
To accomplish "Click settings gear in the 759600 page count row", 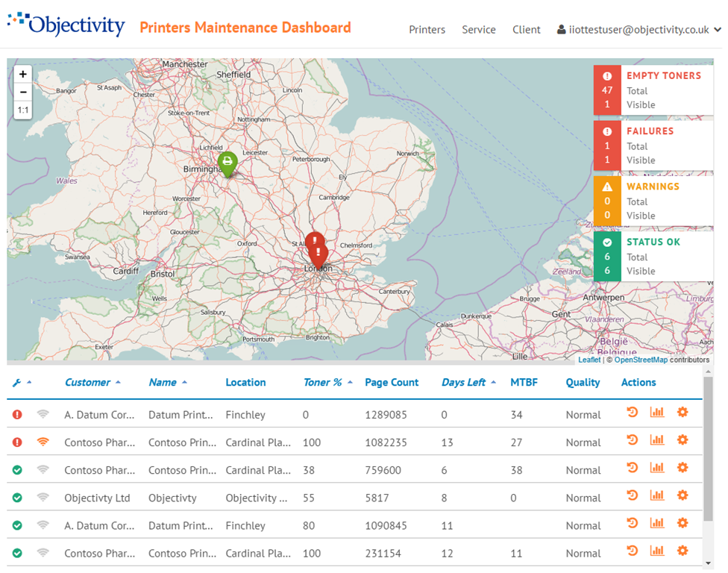I will pyautogui.click(x=682, y=468).
